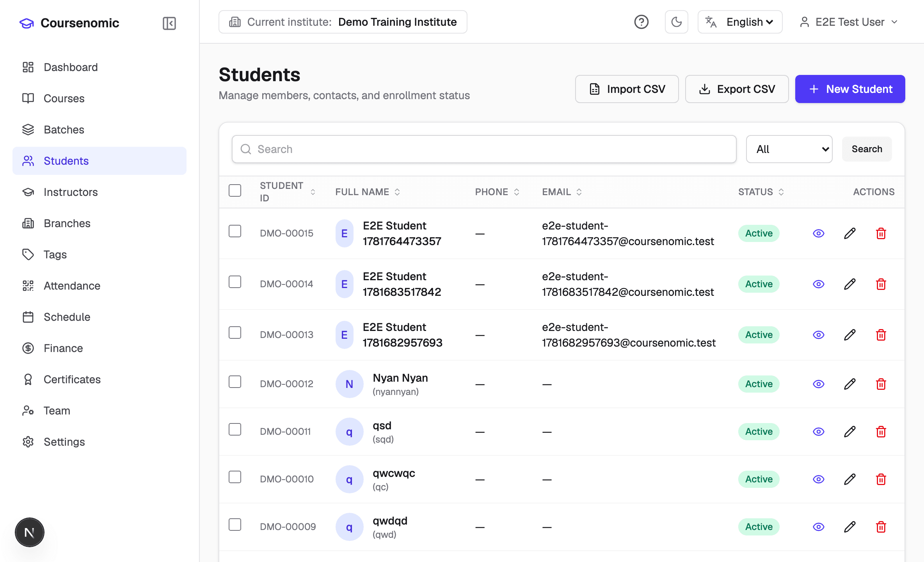Expand the E2E Test User menu
Screen dimensions: 924x562
coord(849,22)
